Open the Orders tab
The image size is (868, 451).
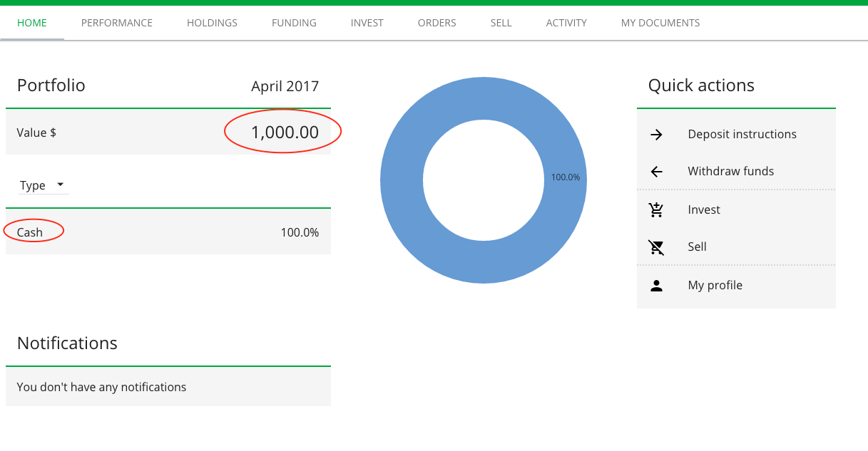click(x=436, y=23)
